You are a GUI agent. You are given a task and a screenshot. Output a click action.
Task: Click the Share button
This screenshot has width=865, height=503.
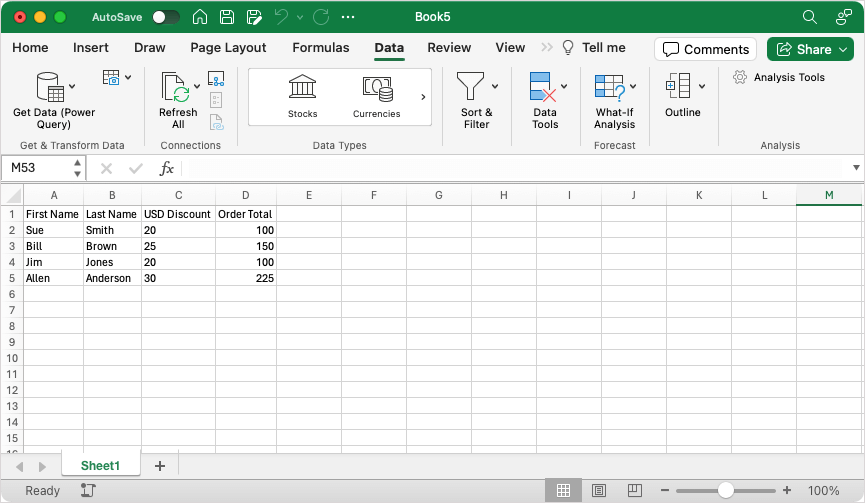(810, 49)
